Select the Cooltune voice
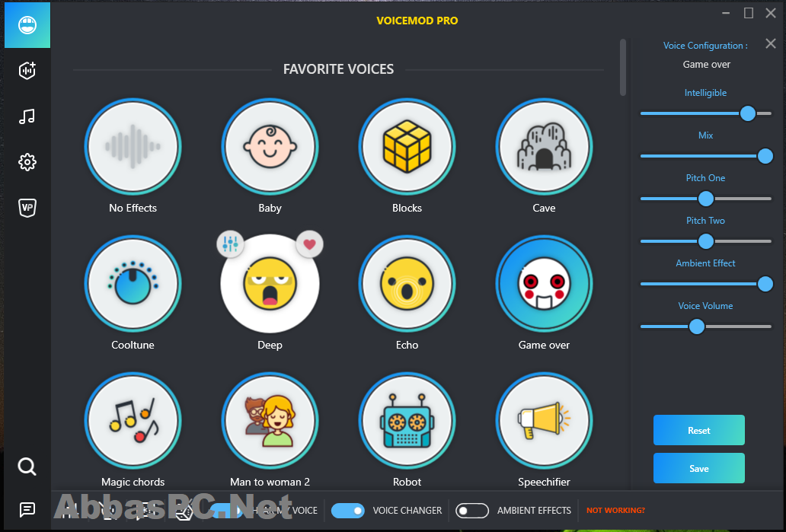 (133, 284)
